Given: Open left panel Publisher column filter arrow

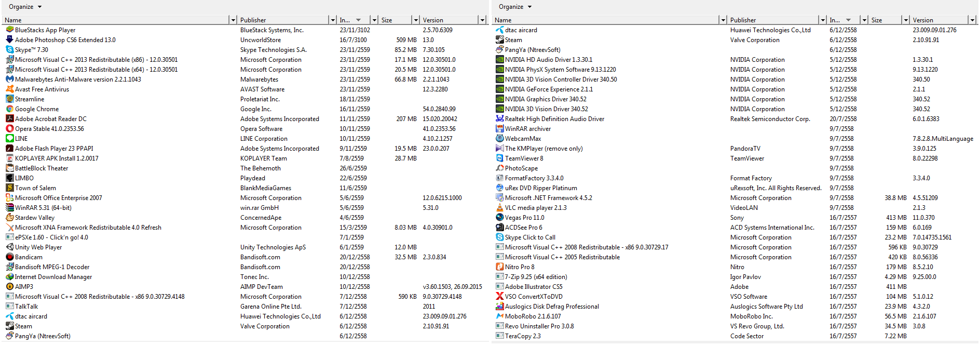Looking at the screenshot, I should pos(333,20).
